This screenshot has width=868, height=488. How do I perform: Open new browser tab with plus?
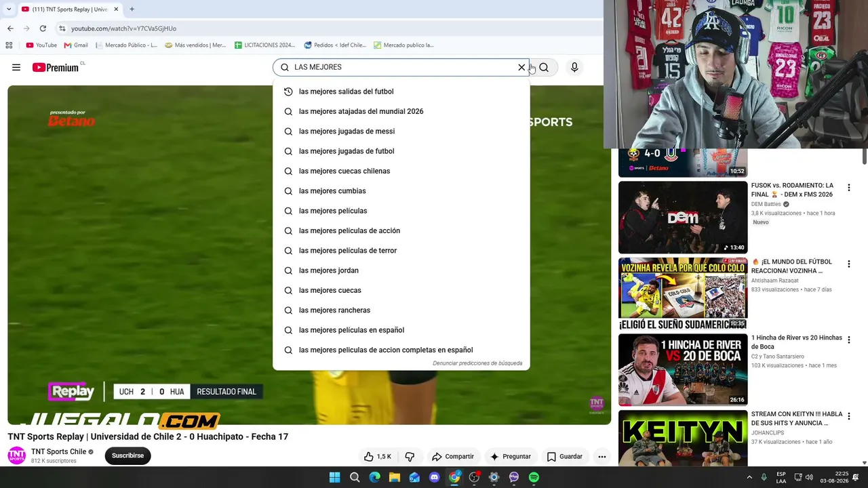[132, 9]
